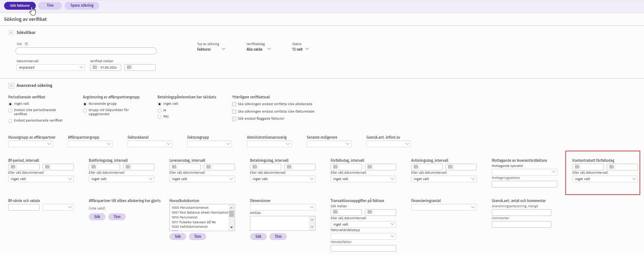Click top Töm button to clear search

pos(50,6)
